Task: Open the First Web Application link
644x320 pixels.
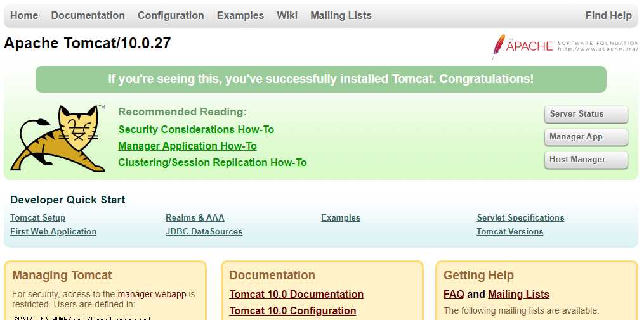Action: click(x=53, y=232)
